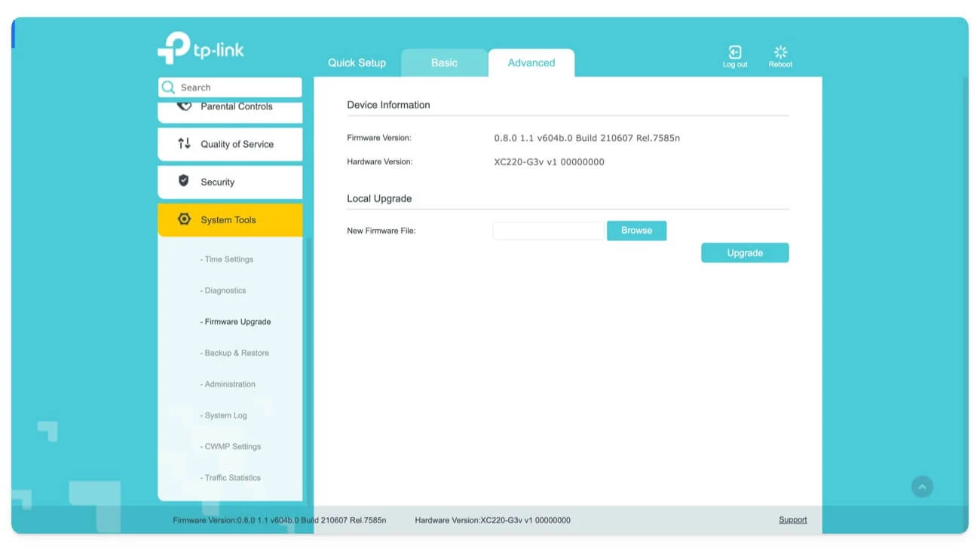Click the search magnifier icon
This screenshot has width=980, height=551.
169,87
